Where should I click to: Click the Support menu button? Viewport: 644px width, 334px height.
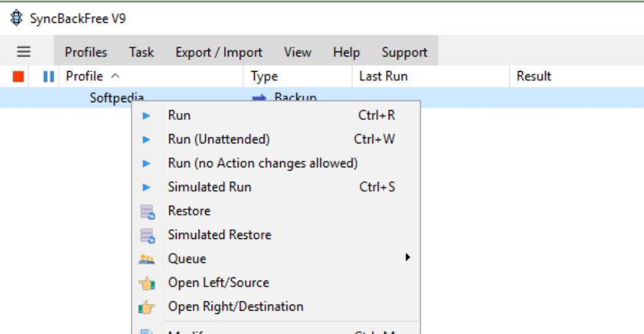pos(404,53)
